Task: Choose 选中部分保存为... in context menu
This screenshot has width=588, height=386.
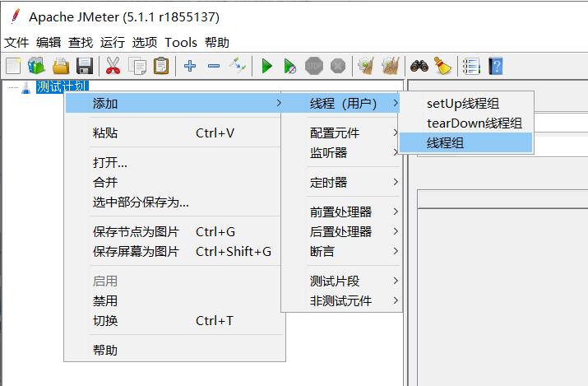Action: [x=174, y=202]
